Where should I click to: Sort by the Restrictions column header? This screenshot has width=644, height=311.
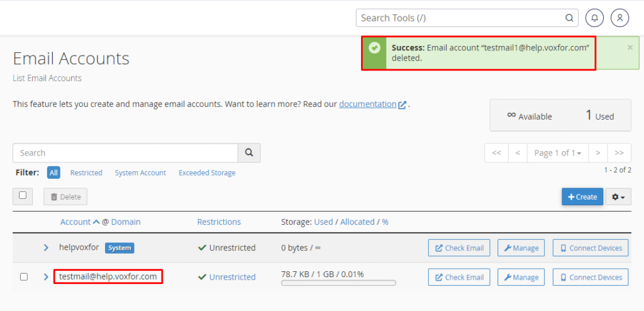pos(219,222)
